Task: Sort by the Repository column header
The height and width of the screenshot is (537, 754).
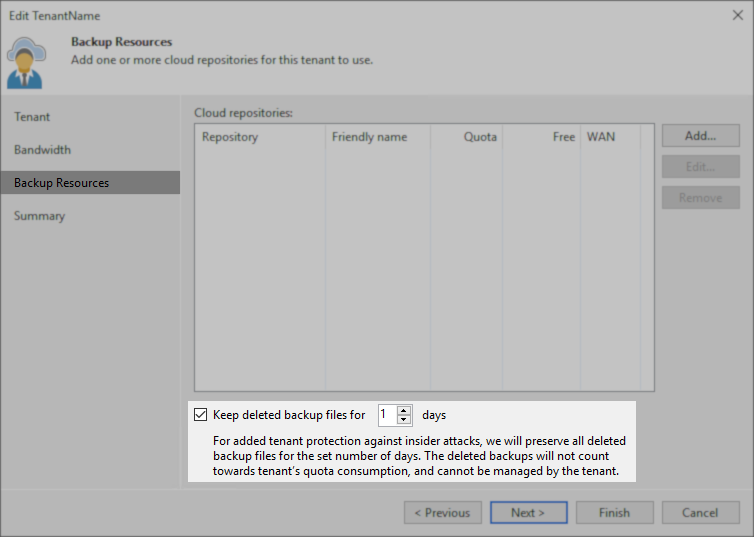Action: [x=260, y=137]
